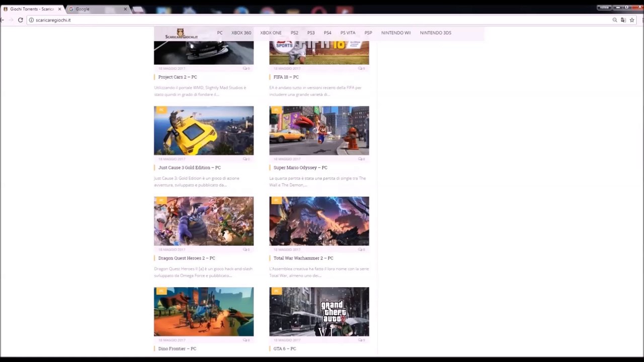Click the date under Super Mario Odyssey image
The image size is (644, 362).
click(x=287, y=159)
